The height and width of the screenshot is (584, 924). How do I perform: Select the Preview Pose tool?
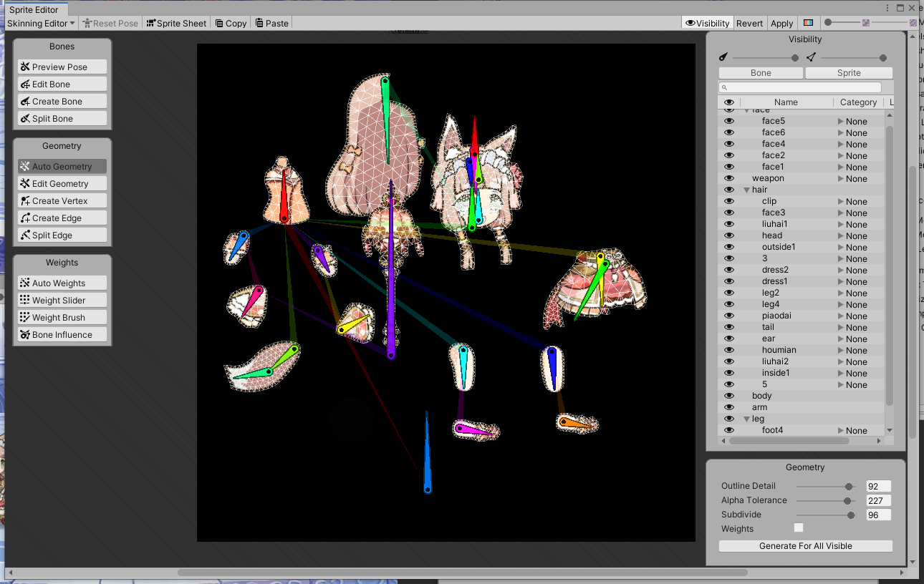[x=62, y=67]
